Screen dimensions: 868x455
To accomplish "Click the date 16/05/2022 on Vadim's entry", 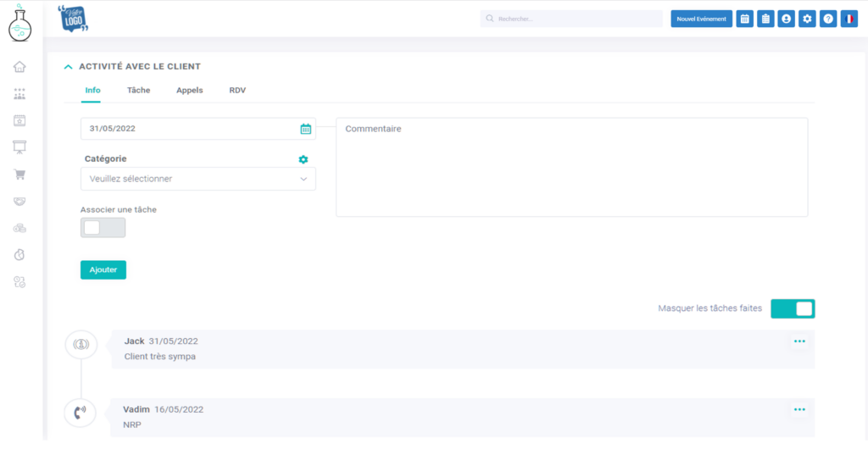I will click(x=179, y=409).
